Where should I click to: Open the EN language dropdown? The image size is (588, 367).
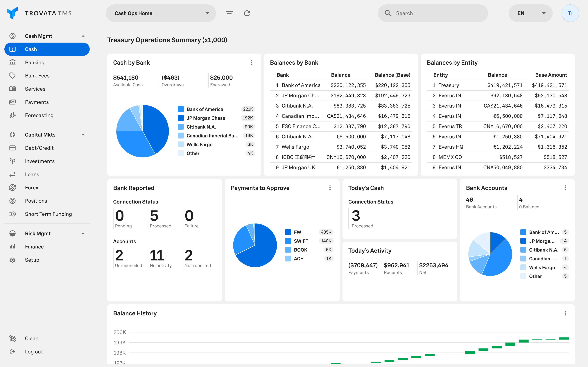point(530,13)
